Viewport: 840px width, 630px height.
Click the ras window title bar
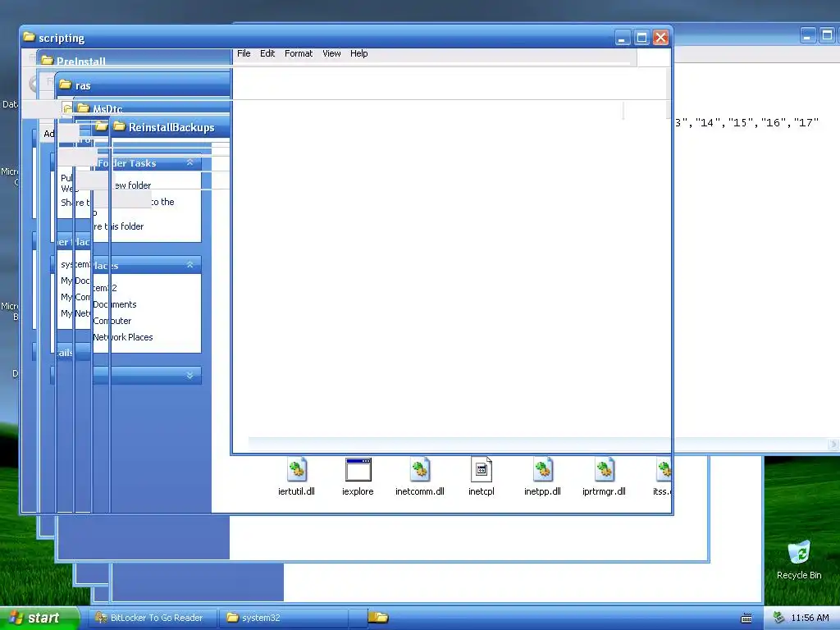(144, 85)
